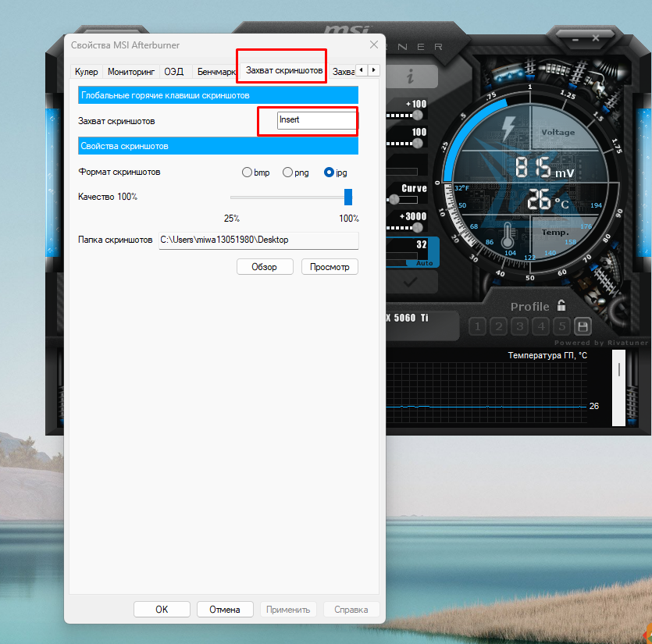
Task: Click the Обзор button
Action: (x=265, y=267)
